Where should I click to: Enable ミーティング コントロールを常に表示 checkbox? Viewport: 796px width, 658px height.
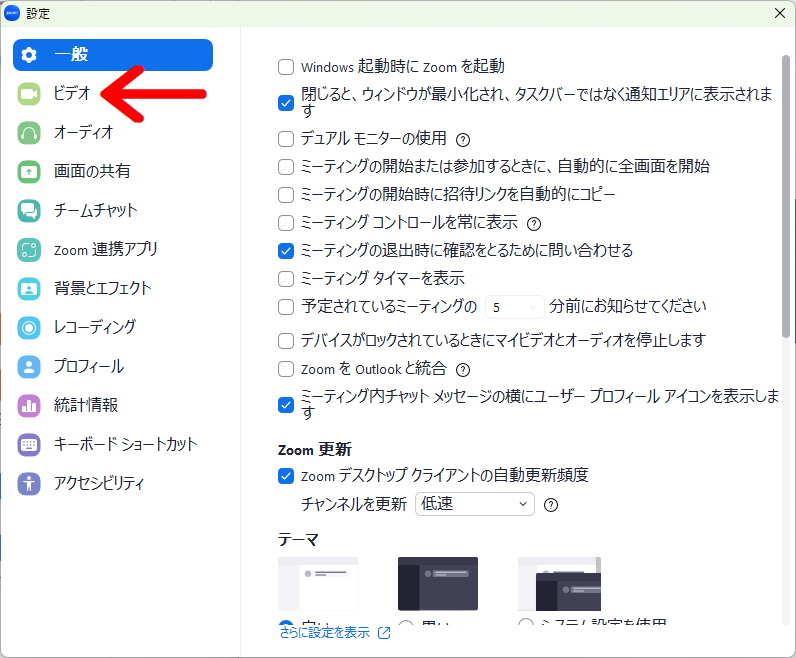286,222
